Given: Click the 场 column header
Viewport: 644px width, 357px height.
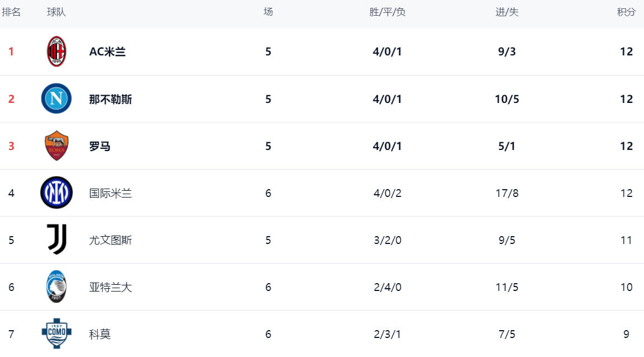Looking at the screenshot, I should (268, 12).
